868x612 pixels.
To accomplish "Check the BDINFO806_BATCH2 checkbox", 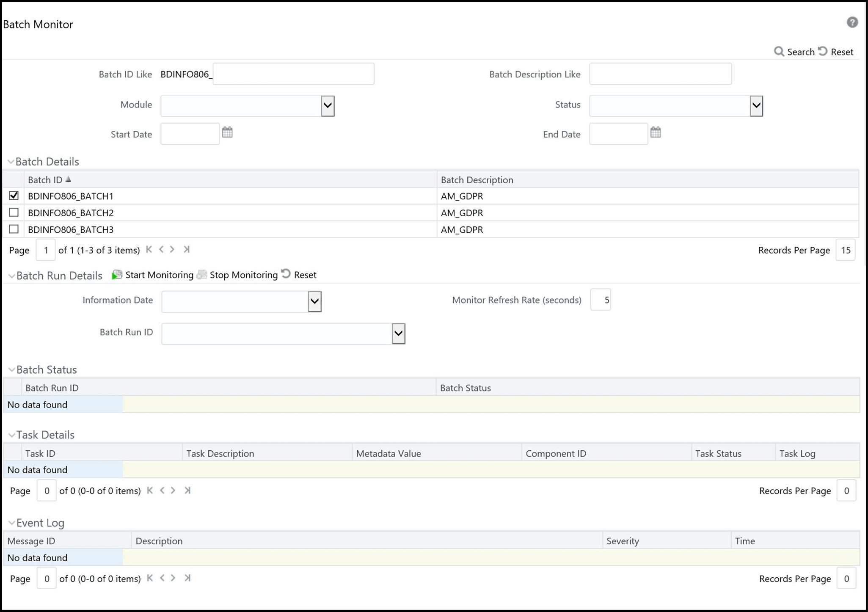I will coord(14,212).
